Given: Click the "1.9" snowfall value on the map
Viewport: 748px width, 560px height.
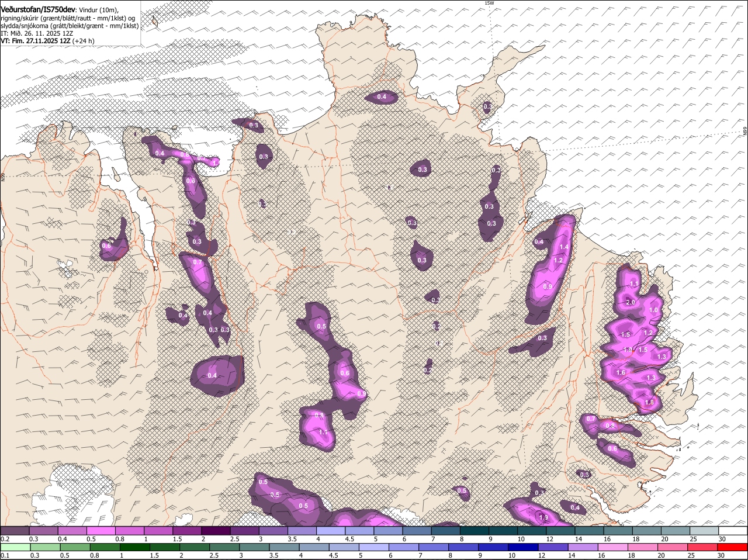Looking at the screenshot, I should 544,517.
